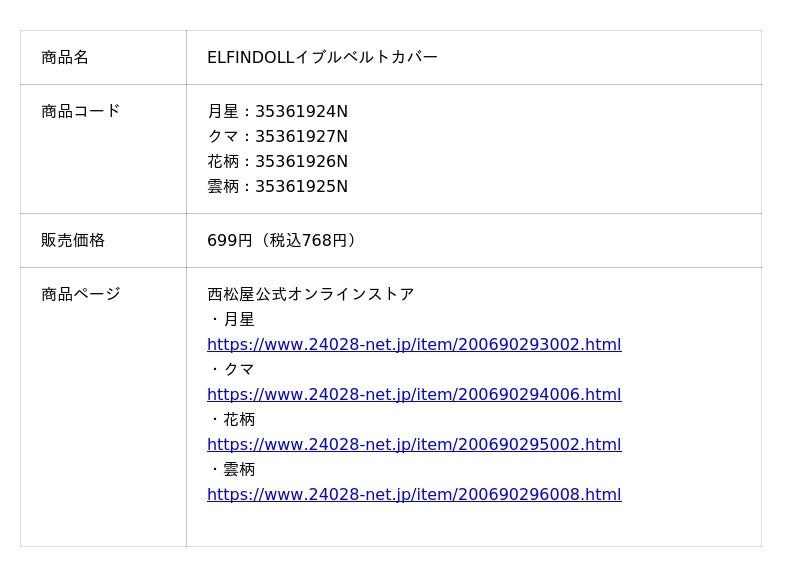Open the クマ product page link
Image resolution: width=800 pixels, height=577 pixels.
point(414,394)
